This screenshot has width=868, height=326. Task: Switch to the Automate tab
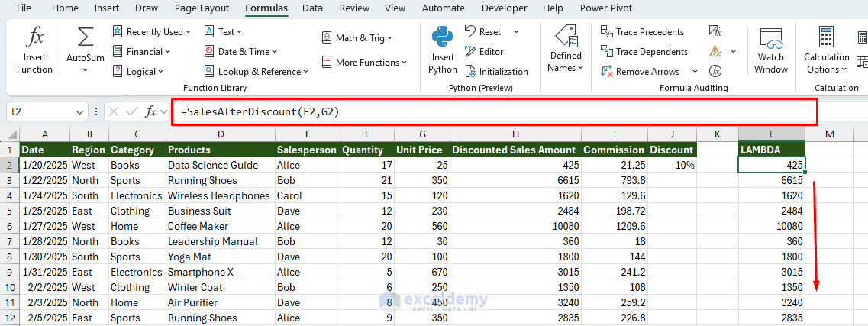pos(444,8)
